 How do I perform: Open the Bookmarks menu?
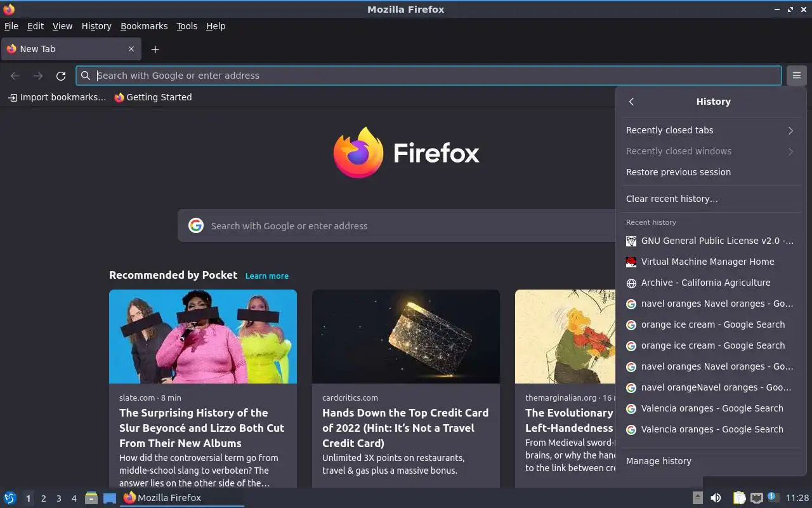point(144,26)
